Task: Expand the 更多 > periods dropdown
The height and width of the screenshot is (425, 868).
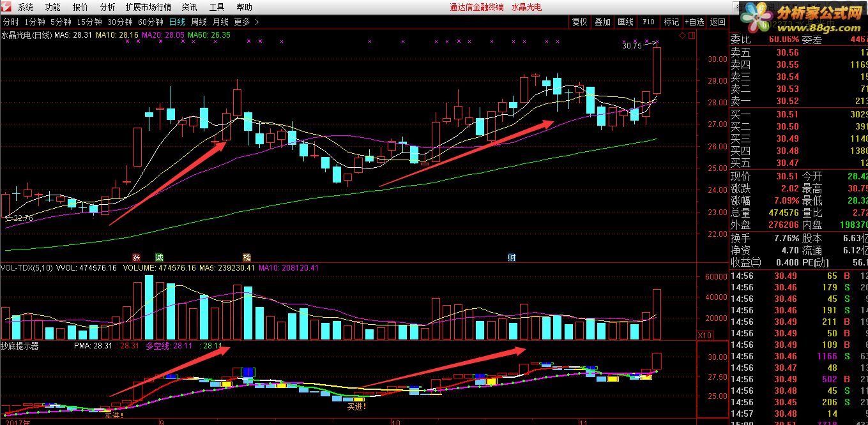Action: 247,22
